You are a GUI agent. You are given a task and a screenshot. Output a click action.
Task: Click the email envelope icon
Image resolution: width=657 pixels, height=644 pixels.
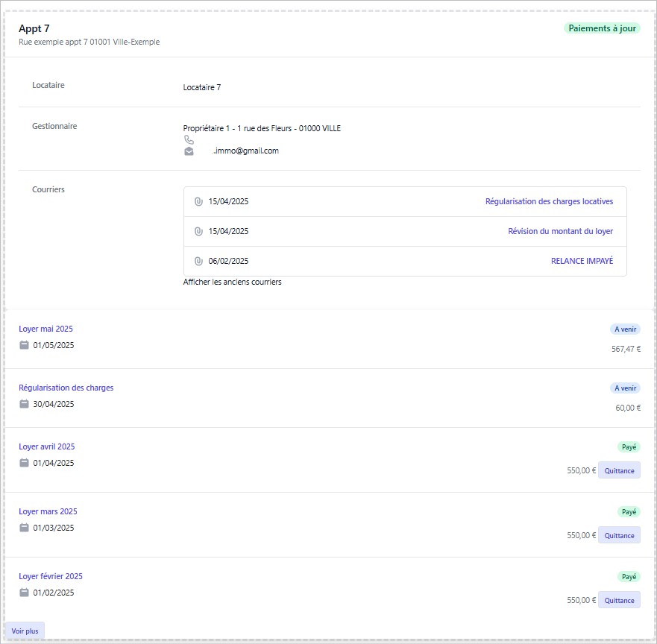tap(189, 151)
